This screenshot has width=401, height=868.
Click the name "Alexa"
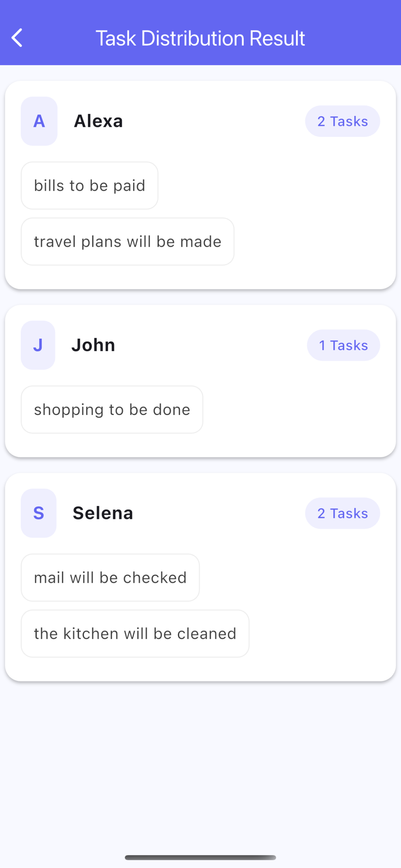tap(98, 121)
